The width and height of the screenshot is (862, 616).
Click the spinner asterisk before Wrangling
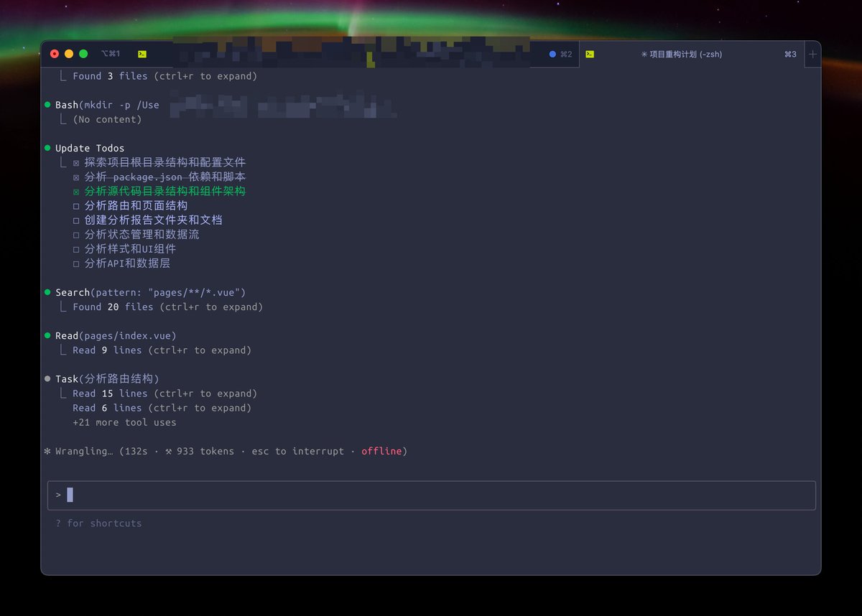pos(47,452)
